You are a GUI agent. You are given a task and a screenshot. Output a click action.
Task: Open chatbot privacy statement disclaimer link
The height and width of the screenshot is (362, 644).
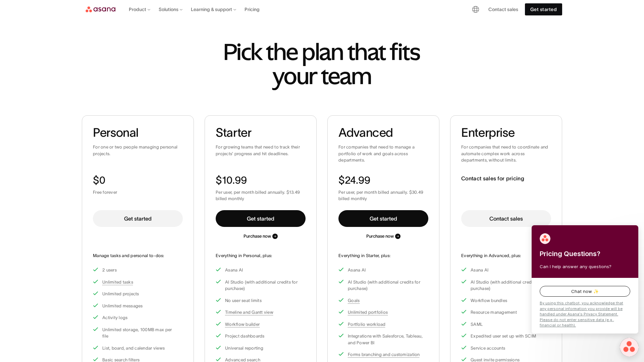[581, 314]
